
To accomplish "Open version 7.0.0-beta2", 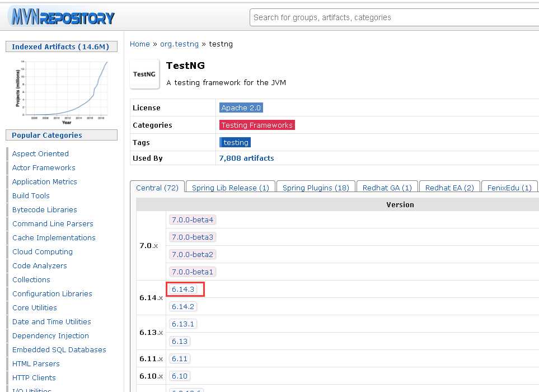I will [193, 254].
